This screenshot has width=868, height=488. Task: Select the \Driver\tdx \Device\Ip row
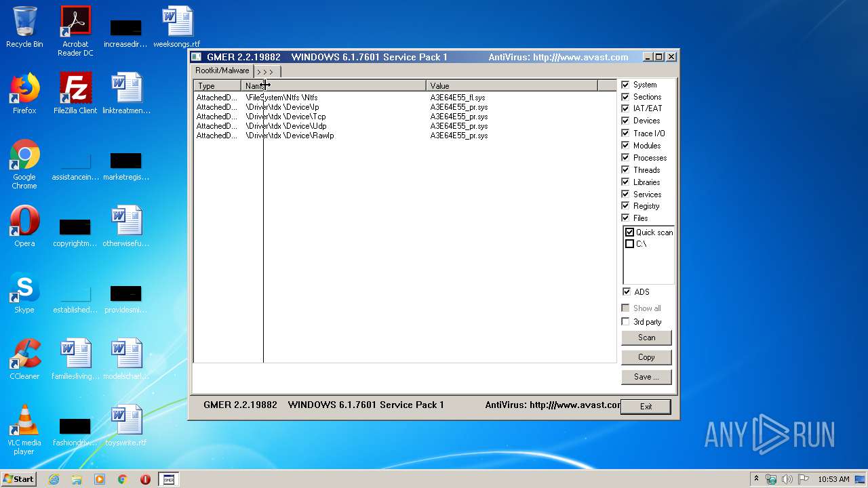405,107
